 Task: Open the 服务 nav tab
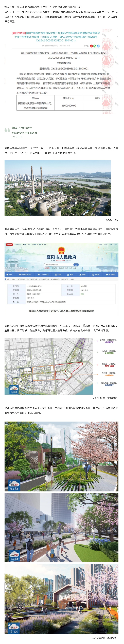(70, 275)
